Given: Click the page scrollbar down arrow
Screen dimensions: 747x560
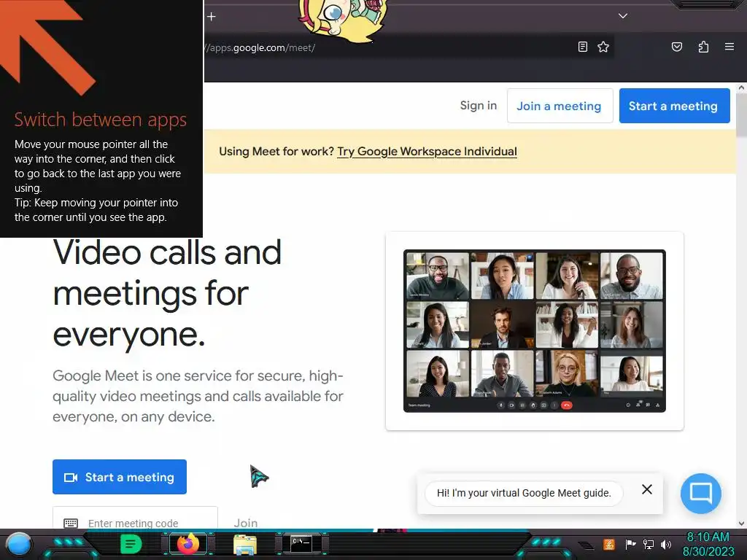Looking at the screenshot, I should coord(741,523).
